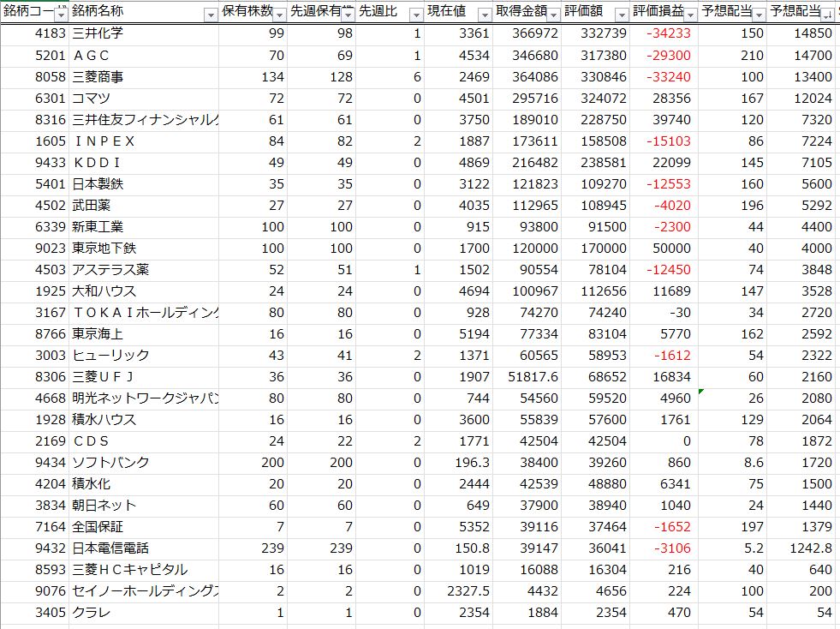The width and height of the screenshot is (840, 629).
Task: Select the 全国保証 name cell
Action: [144, 527]
